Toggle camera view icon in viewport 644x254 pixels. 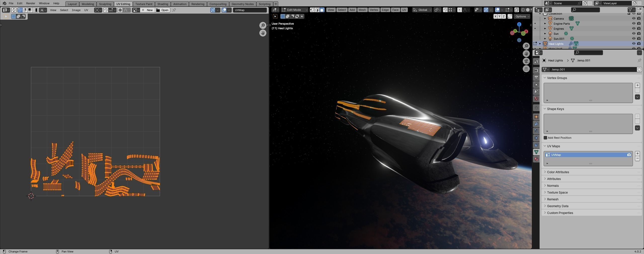click(526, 61)
